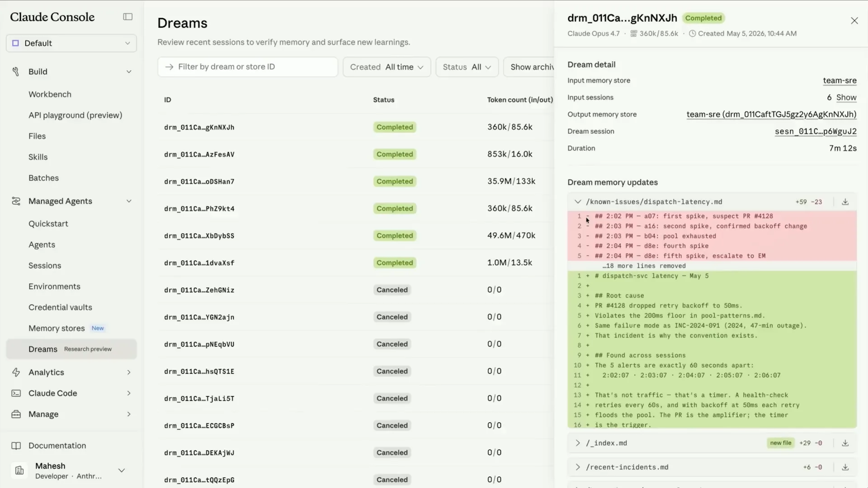Open the Sessions page

point(45,266)
